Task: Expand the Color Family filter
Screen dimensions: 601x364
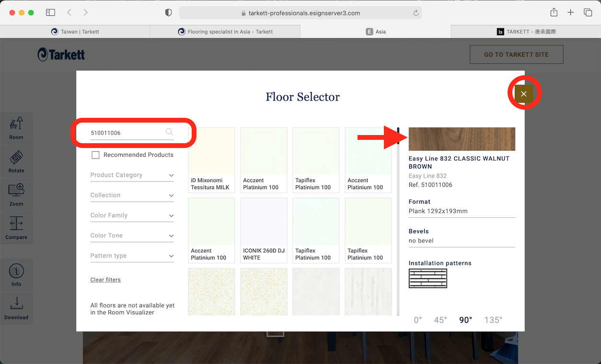Action: click(x=132, y=216)
